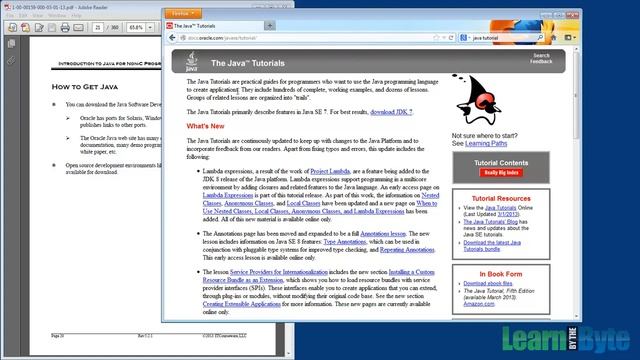Open the View menu in Adobe Reader

(38, 16)
